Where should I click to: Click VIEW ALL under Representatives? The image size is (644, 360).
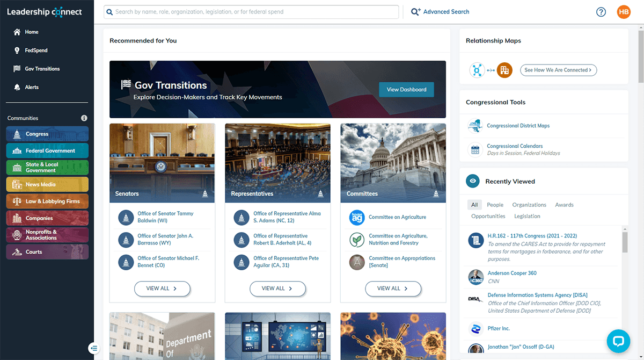coord(277,289)
